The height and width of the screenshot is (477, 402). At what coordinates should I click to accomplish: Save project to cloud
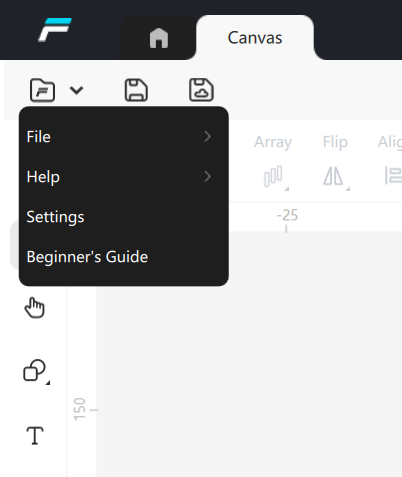pos(201,90)
